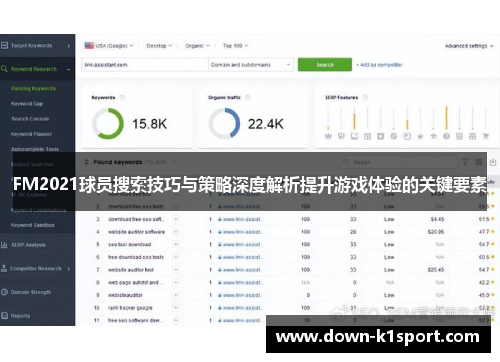Open the Domain and subdomains dropdown

tap(251, 65)
